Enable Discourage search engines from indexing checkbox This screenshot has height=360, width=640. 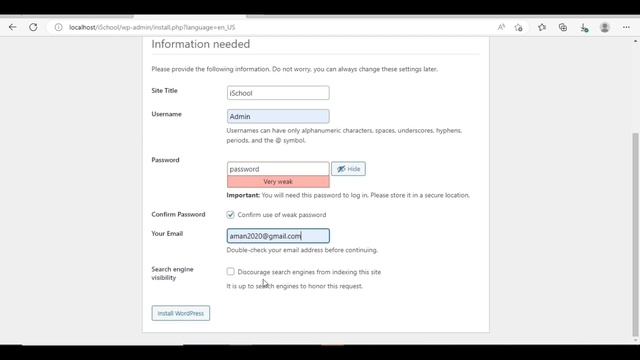[x=231, y=271]
